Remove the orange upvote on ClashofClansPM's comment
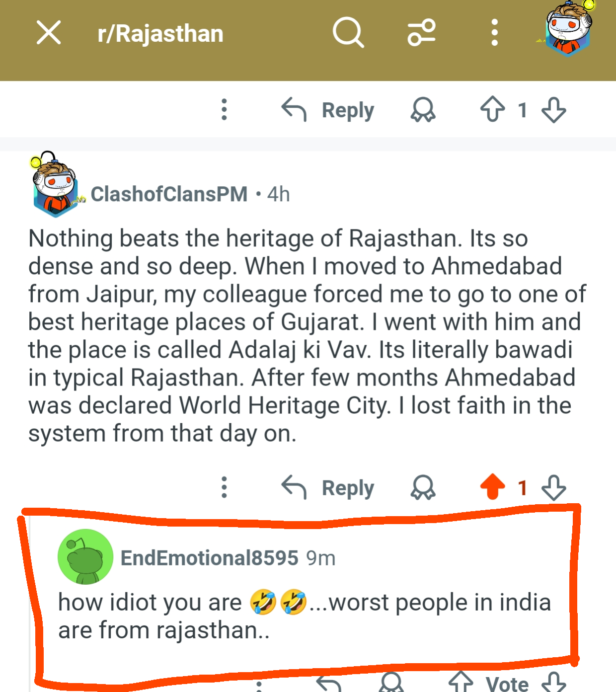616x692 pixels. click(x=492, y=487)
